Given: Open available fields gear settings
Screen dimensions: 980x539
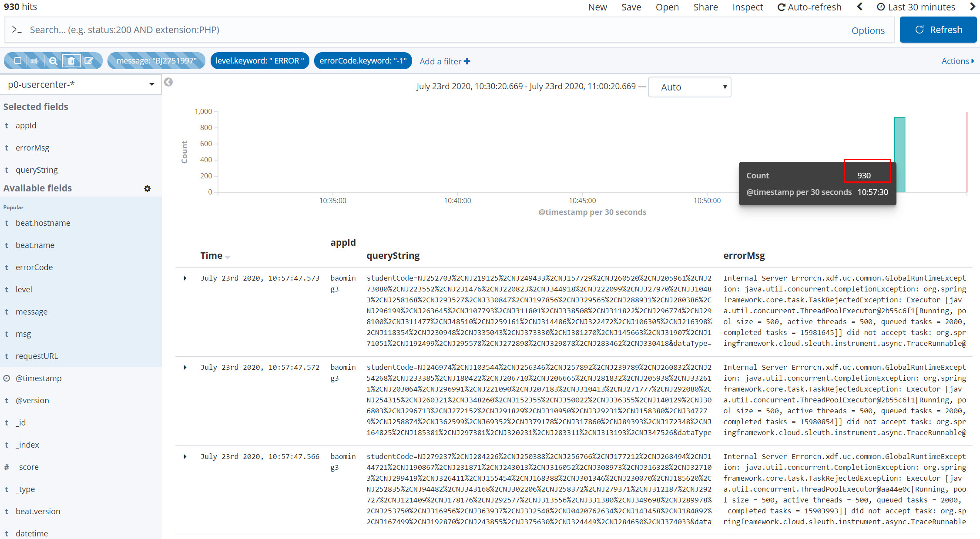Looking at the screenshot, I should click(148, 188).
